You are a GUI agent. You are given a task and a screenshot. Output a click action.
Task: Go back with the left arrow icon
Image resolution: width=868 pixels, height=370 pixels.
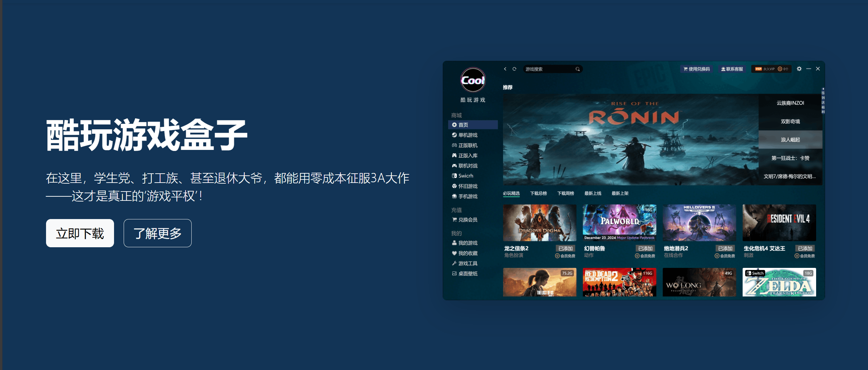pos(505,69)
